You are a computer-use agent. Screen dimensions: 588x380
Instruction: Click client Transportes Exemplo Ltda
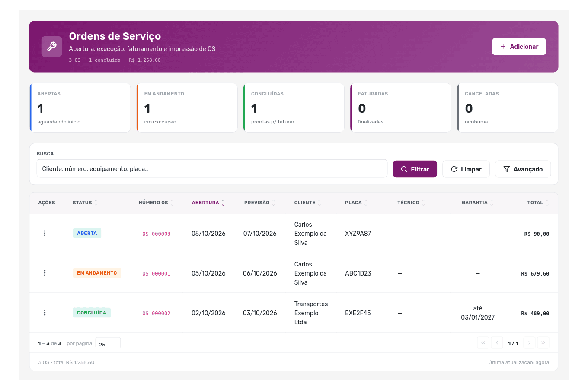point(311,313)
